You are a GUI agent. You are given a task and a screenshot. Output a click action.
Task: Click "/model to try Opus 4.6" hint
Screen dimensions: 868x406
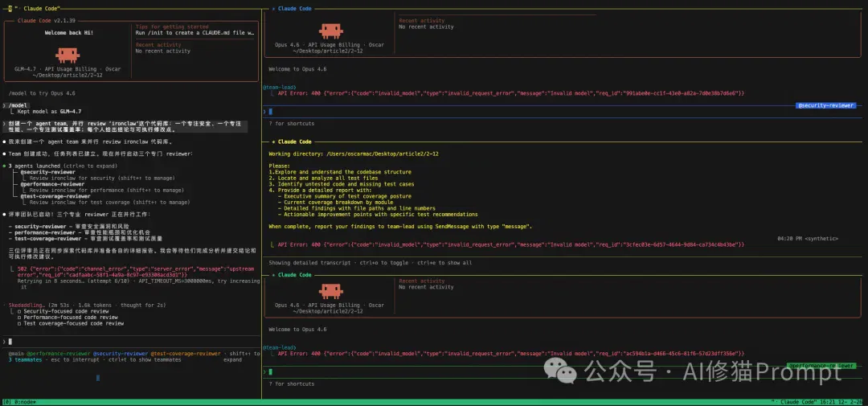42,93
